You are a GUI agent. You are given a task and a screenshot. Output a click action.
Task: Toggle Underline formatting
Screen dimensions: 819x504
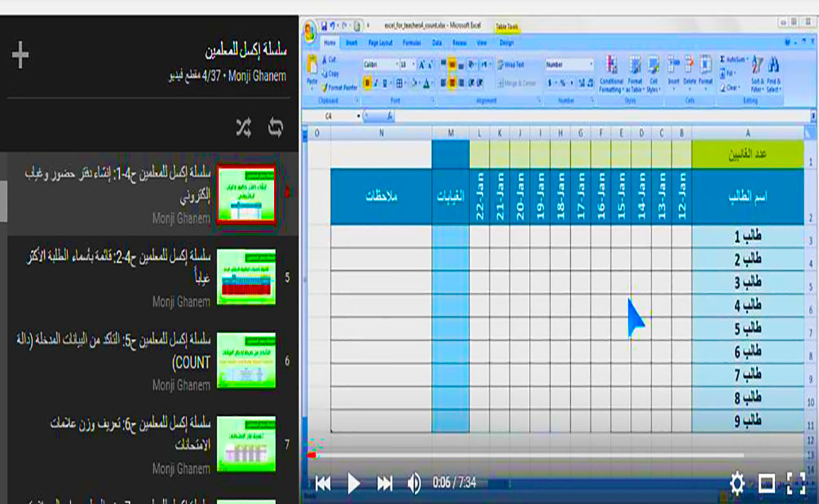(386, 83)
